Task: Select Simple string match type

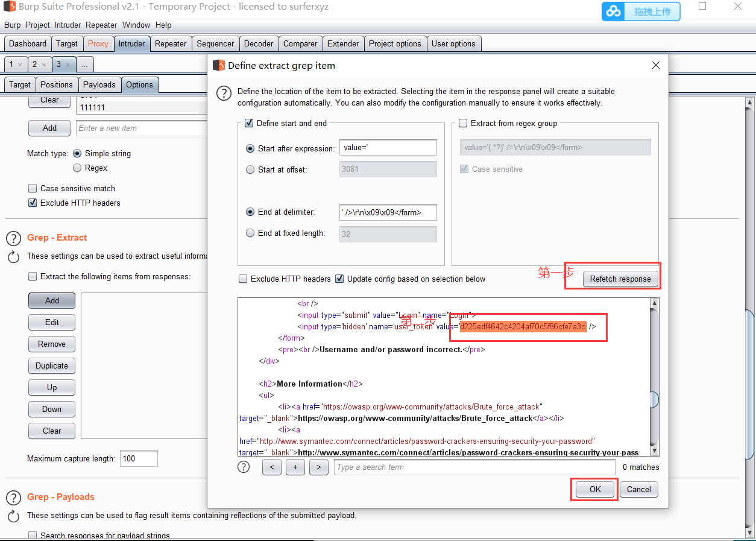Action: pos(77,154)
